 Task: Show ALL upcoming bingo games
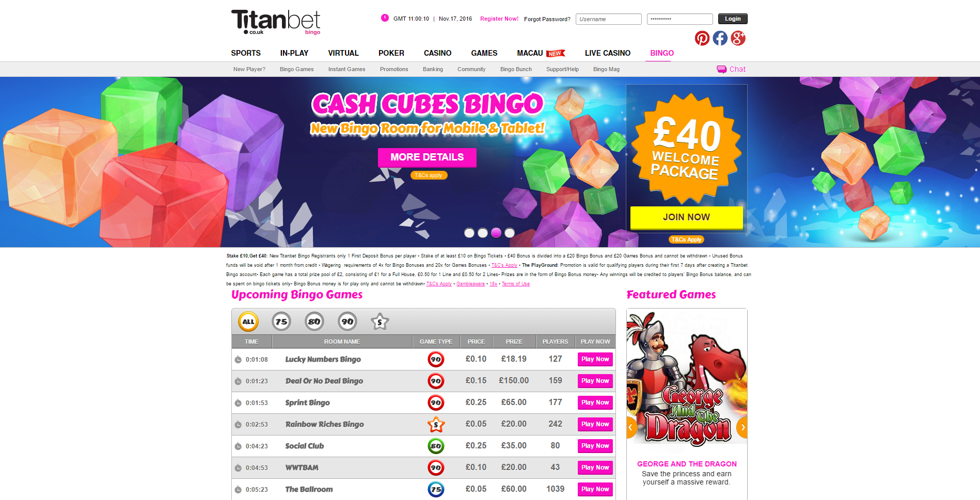[248, 321]
